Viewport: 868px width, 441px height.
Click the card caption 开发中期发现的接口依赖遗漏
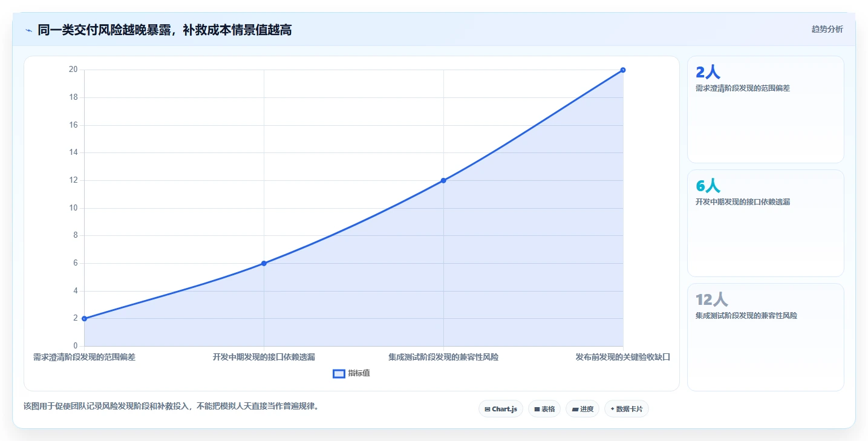click(x=743, y=201)
